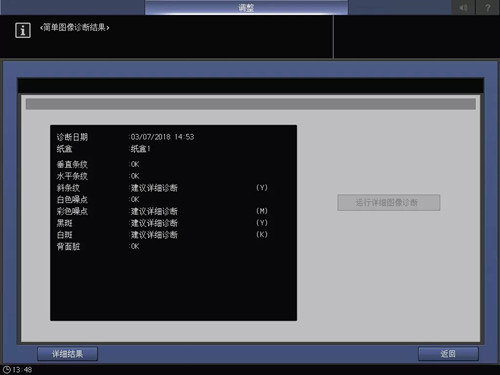Click the (K) marker on 白斑 row
Screen dimensions: 500x375
[x=262, y=234]
